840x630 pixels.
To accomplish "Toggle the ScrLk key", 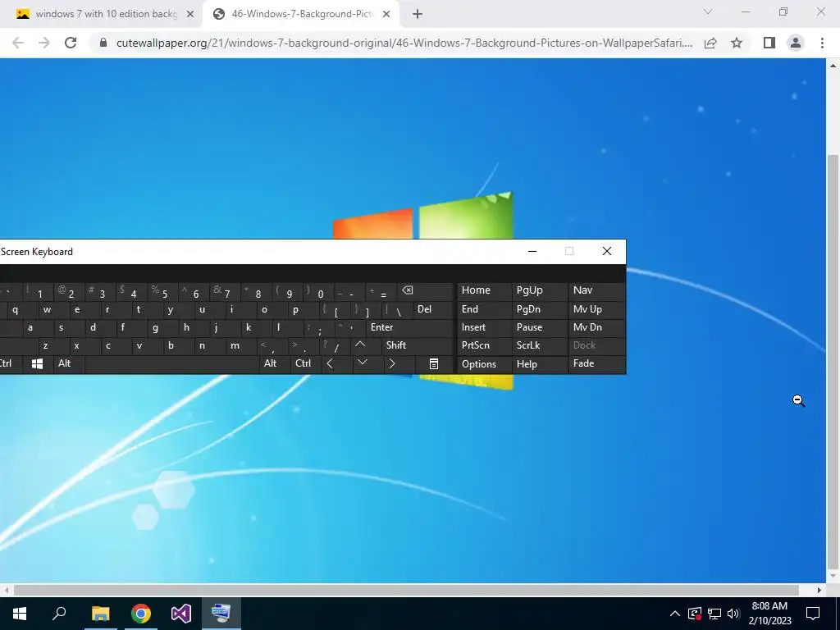I will tap(540, 345).
